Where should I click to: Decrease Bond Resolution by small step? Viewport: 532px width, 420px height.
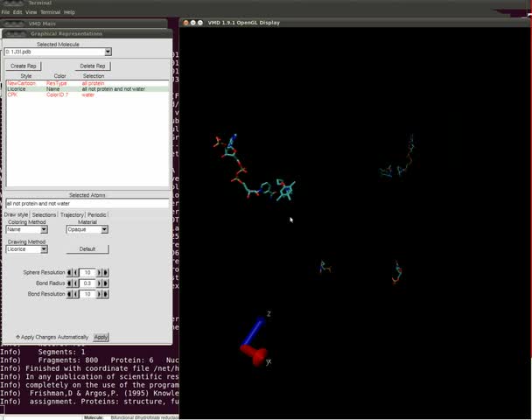coord(76,294)
